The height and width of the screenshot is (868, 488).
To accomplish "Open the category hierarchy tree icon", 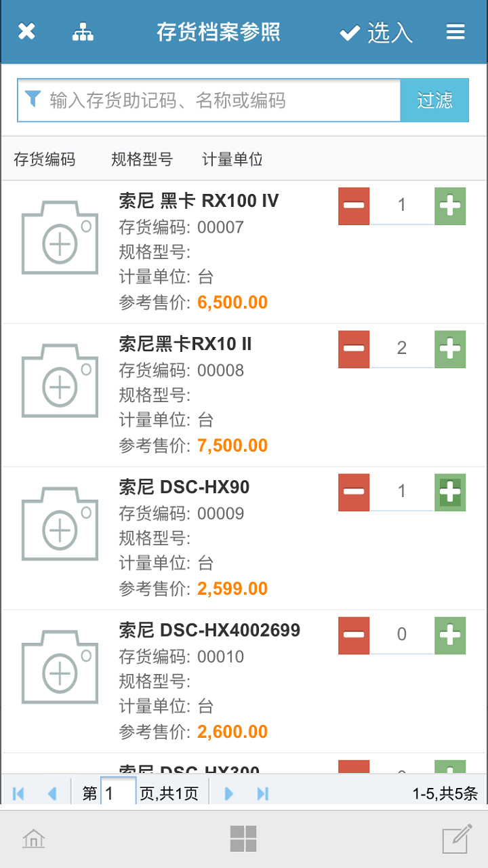I will (83, 32).
